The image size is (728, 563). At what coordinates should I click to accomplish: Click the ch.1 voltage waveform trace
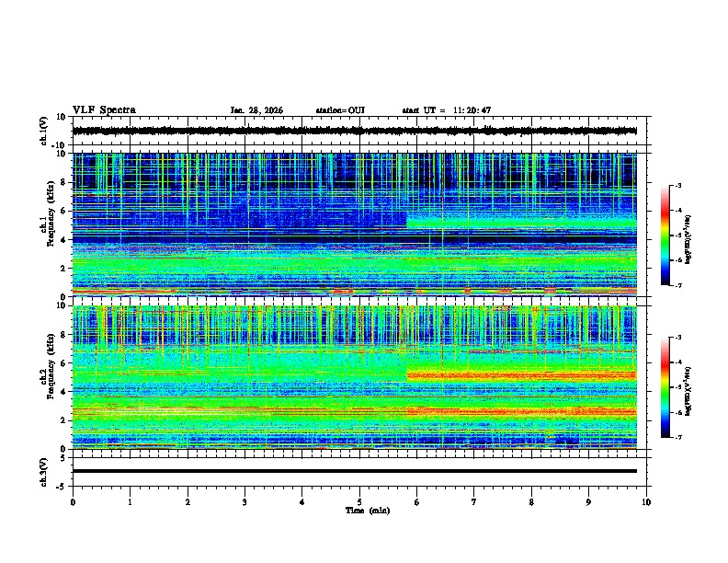point(354,131)
